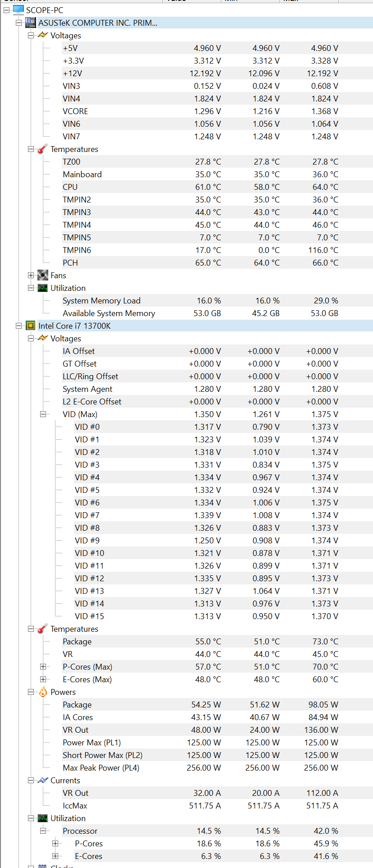This screenshot has height=868, width=373.
Task: Click the Fans icon
Action: (43, 275)
